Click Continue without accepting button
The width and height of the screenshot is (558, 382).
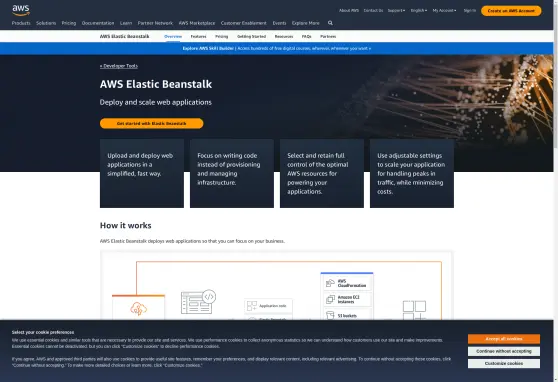pos(504,351)
